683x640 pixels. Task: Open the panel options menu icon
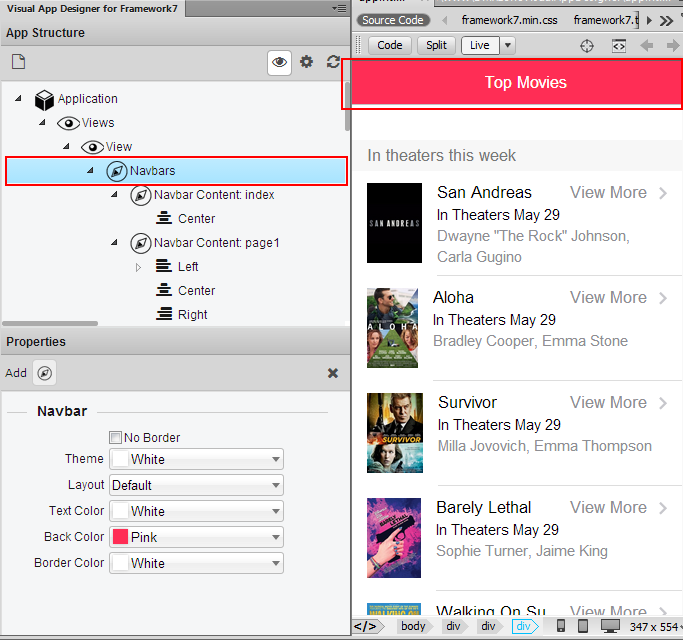click(339, 8)
